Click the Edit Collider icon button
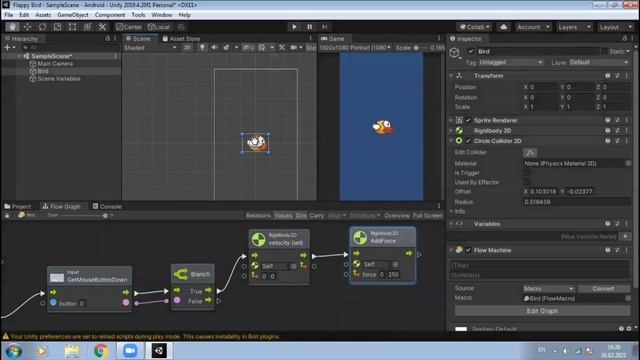Viewport: 640px width, 360px height. pyautogui.click(x=530, y=153)
